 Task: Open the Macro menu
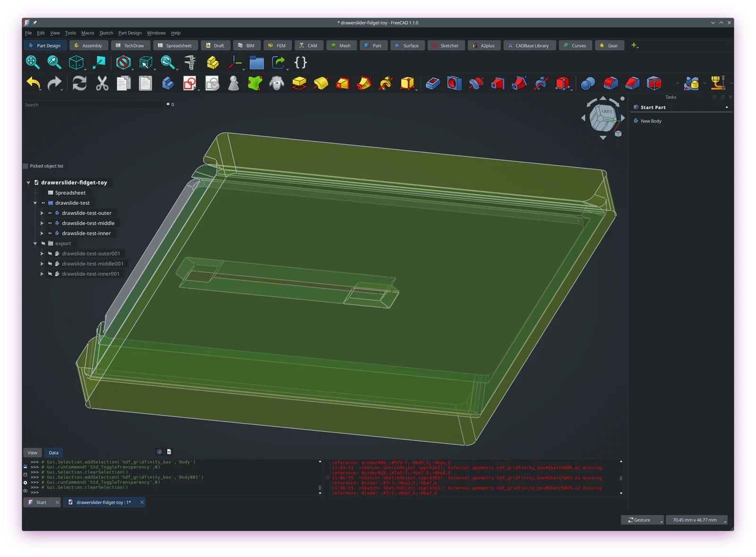(87, 33)
